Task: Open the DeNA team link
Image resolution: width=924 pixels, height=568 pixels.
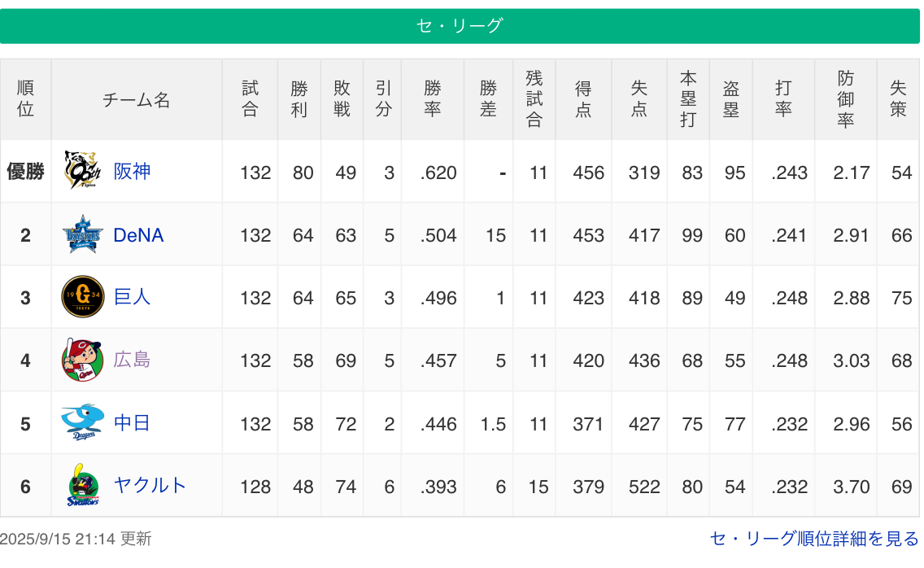Action: coord(138,235)
